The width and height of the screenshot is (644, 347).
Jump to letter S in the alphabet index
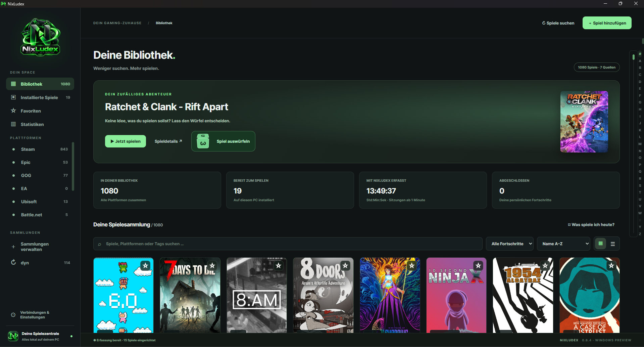(x=640, y=185)
